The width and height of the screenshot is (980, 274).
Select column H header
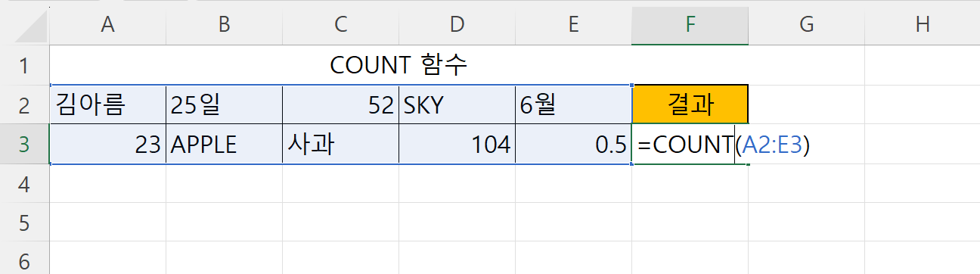[x=923, y=24]
